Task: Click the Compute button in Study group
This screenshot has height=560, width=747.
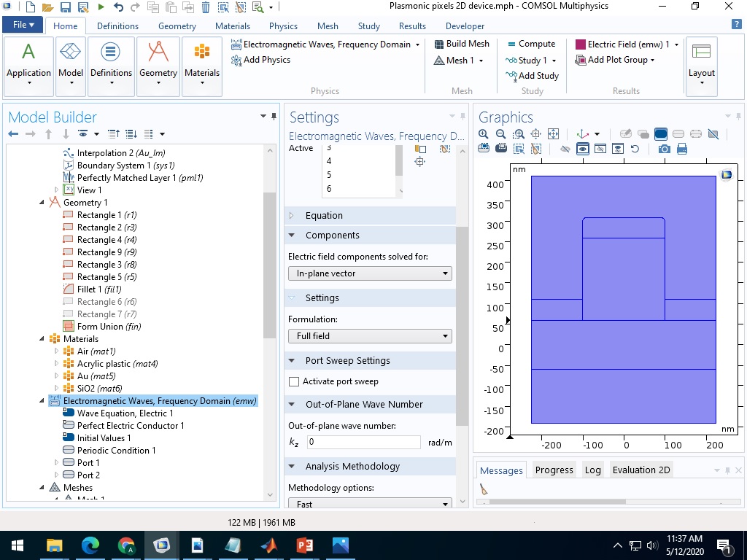Action: tap(530, 44)
